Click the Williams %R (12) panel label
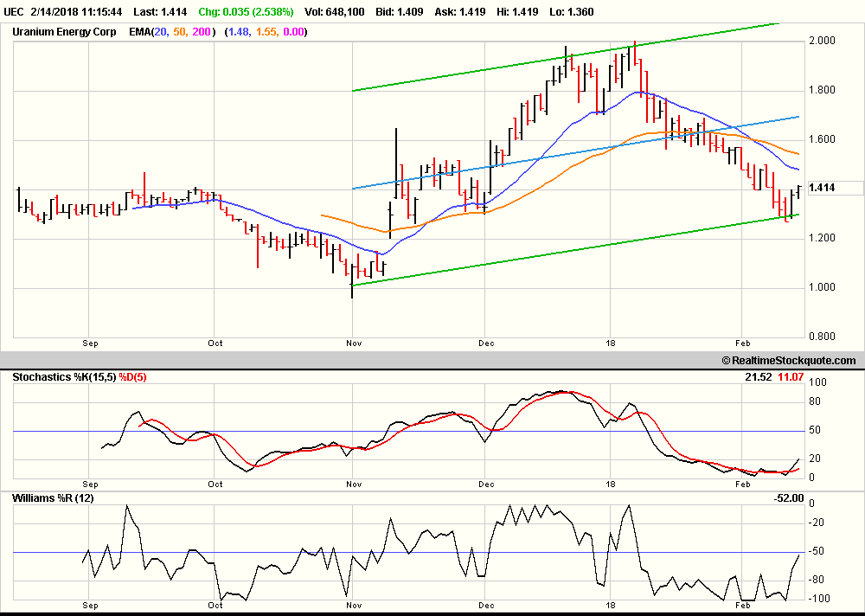Screen dimensions: 865x616 (54, 498)
